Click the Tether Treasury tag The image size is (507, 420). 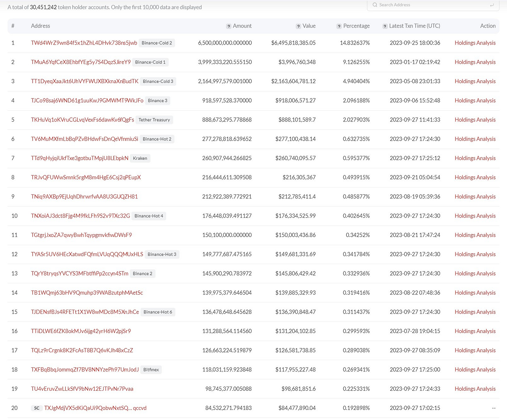click(154, 120)
